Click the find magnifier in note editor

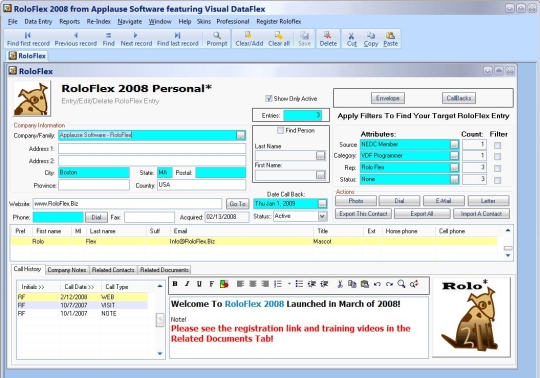(x=401, y=284)
